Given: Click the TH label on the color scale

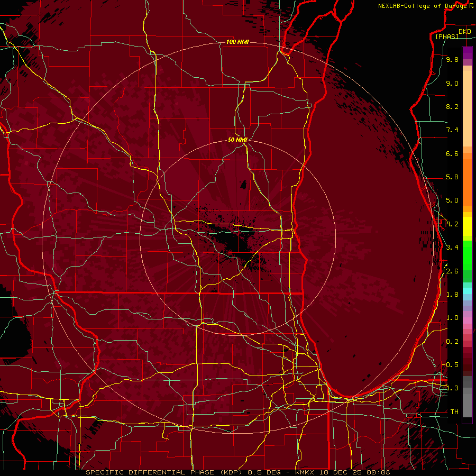Looking at the screenshot, I should [454, 411].
